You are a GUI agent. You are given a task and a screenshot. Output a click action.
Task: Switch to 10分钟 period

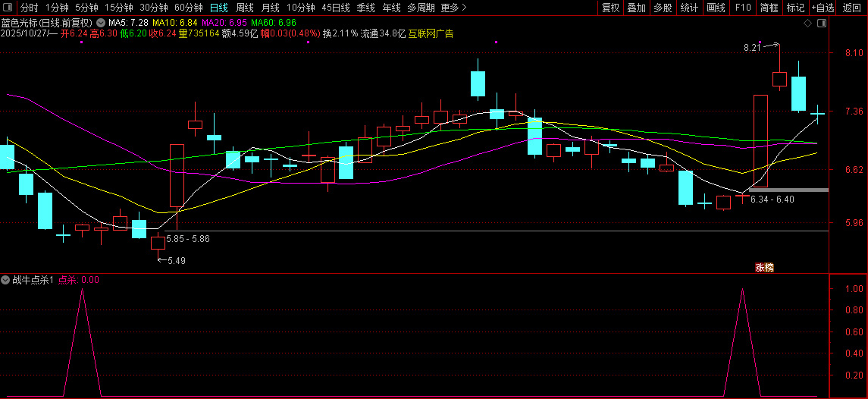301,8
